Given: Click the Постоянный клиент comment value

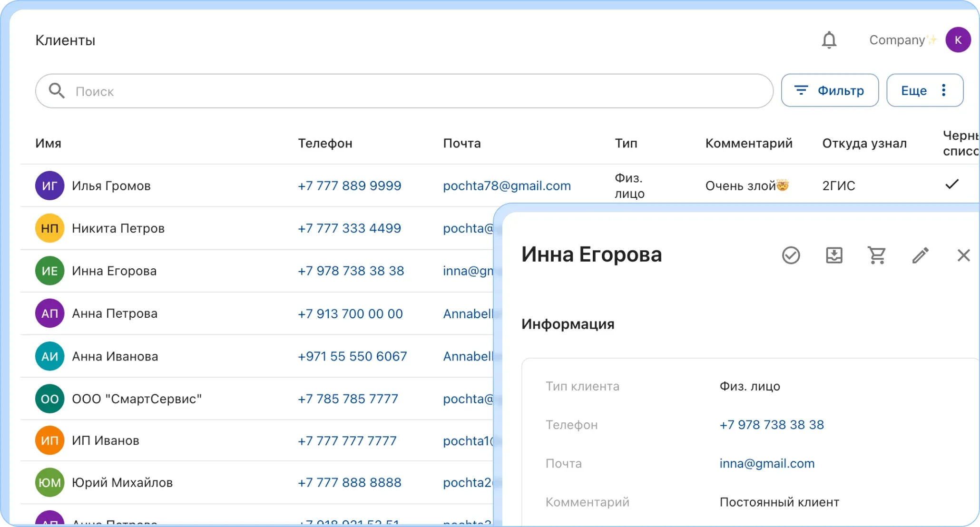Looking at the screenshot, I should click(x=779, y=502).
